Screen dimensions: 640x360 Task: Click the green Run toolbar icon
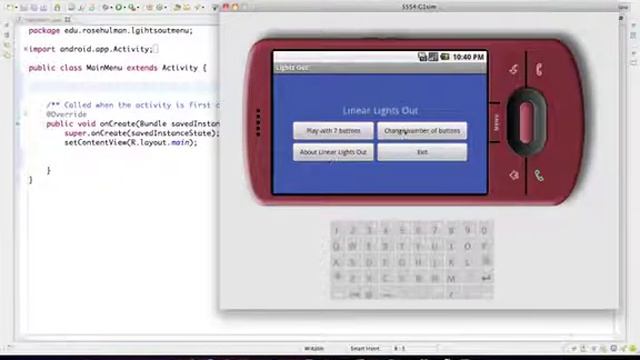tap(118, 7)
